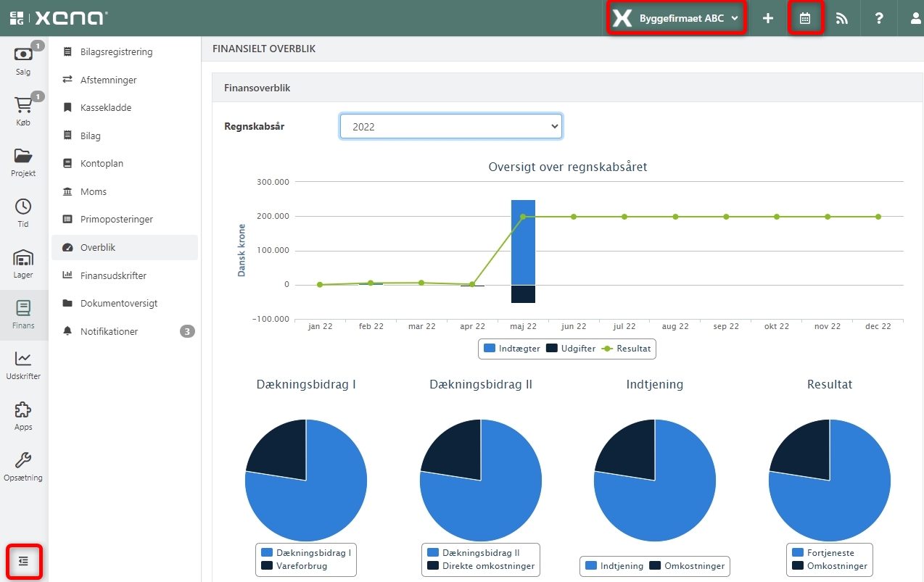This screenshot has width=924, height=582.
Task: Open the Lager warehouse module
Action: [x=23, y=264]
